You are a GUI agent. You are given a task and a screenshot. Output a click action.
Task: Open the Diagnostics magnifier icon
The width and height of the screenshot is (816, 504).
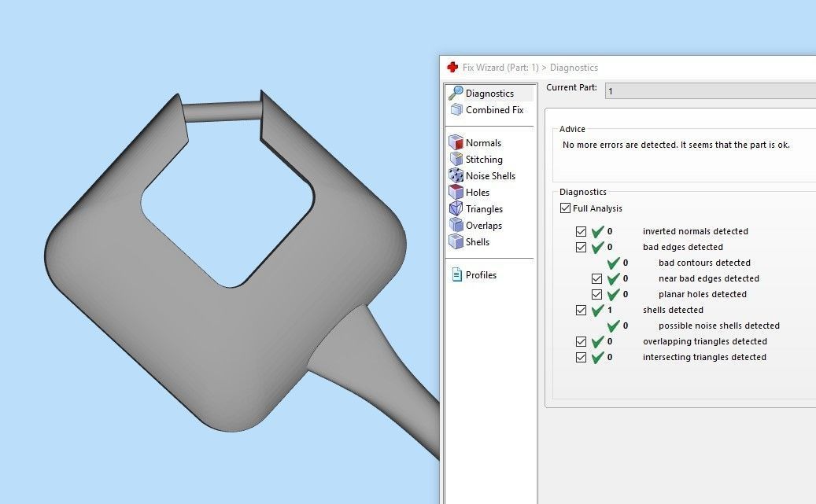[x=456, y=93]
